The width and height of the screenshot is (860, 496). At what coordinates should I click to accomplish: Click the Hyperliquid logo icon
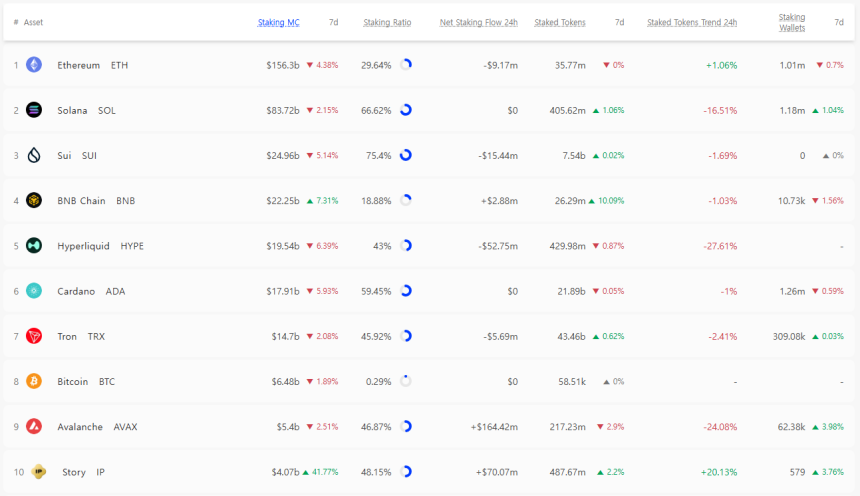point(34,245)
